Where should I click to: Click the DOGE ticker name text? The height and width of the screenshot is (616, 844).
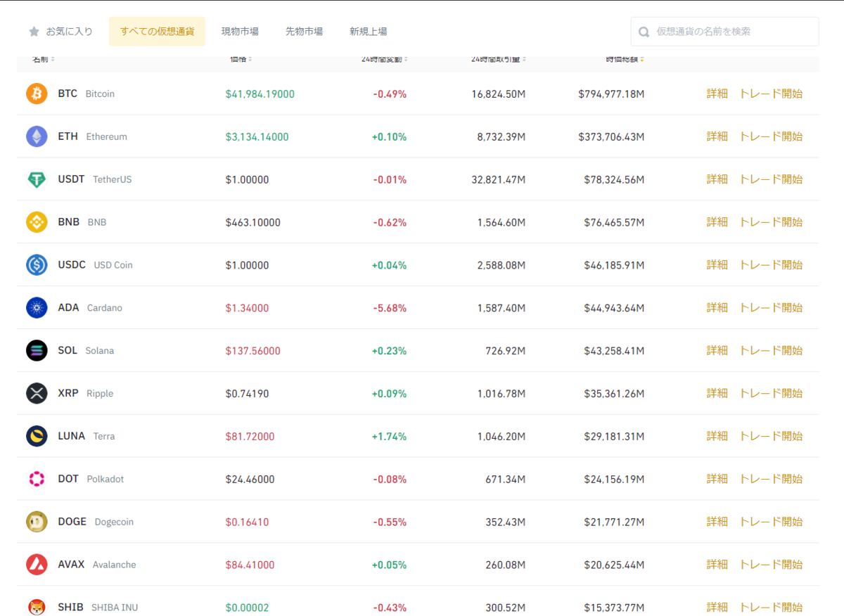coord(72,522)
